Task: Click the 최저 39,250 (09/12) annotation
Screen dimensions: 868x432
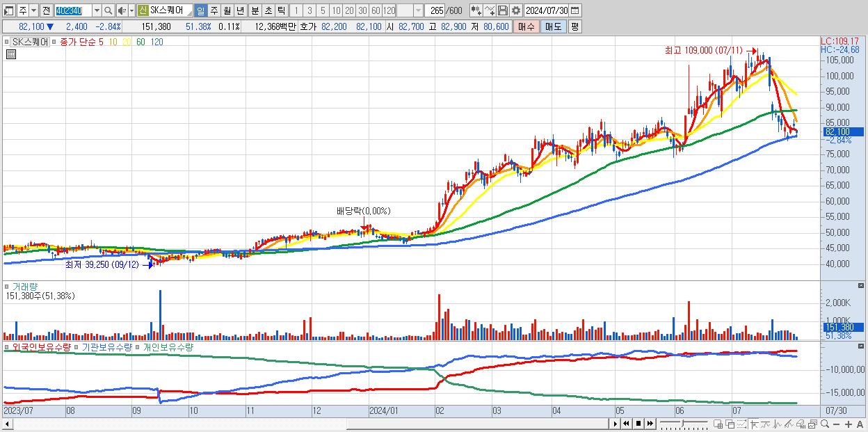Action: tap(102, 264)
